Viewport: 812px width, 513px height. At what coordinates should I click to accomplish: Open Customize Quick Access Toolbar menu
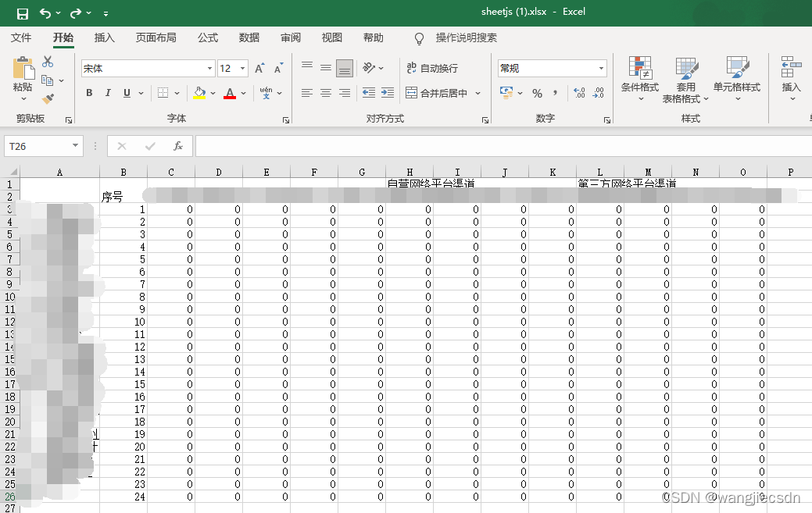106,14
